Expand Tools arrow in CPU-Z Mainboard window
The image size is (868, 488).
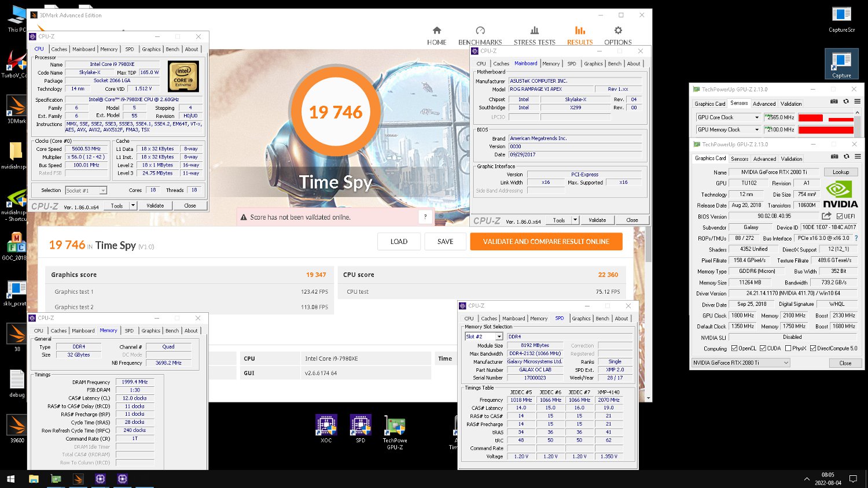point(575,220)
